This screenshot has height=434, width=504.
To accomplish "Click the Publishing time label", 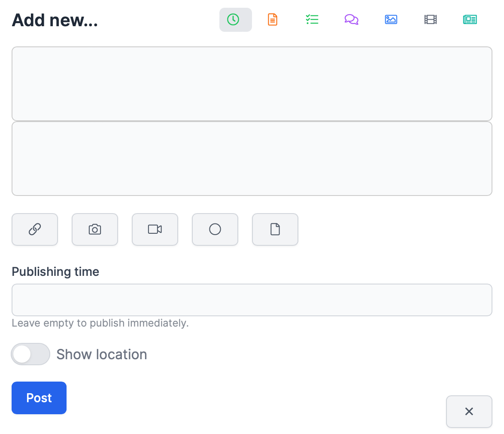I will (x=55, y=272).
